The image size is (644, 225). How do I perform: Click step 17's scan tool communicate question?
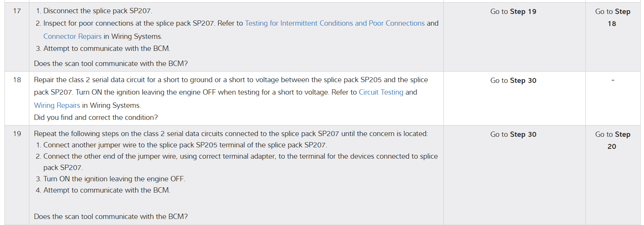tap(111, 64)
